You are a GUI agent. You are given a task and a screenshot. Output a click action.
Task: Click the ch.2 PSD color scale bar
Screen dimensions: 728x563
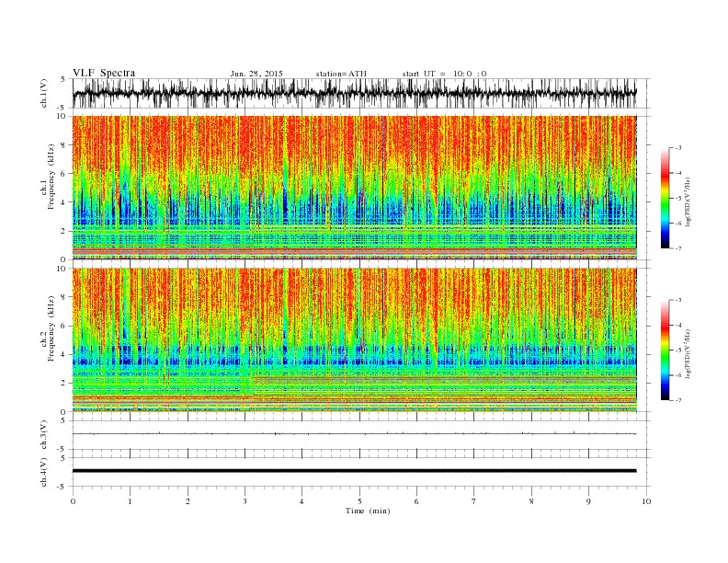tap(665, 350)
